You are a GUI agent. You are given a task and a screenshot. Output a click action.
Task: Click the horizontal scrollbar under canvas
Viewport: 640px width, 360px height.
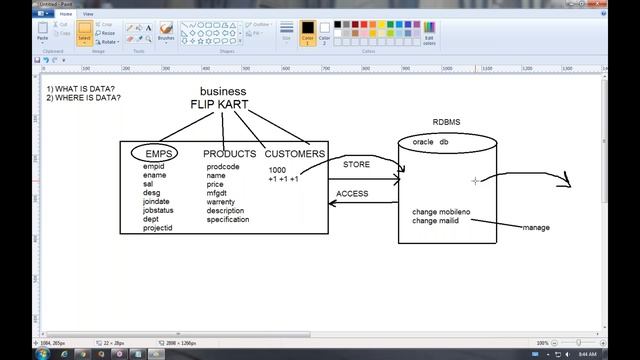[x=178, y=334]
